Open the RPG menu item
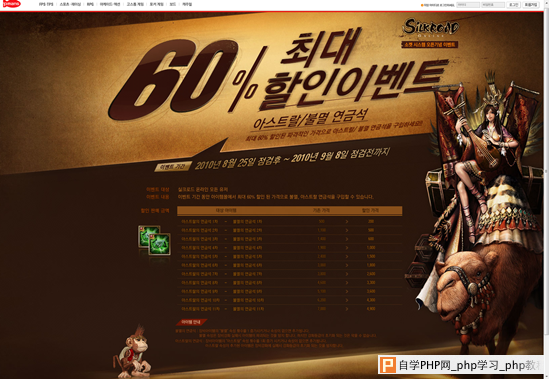 click(90, 5)
